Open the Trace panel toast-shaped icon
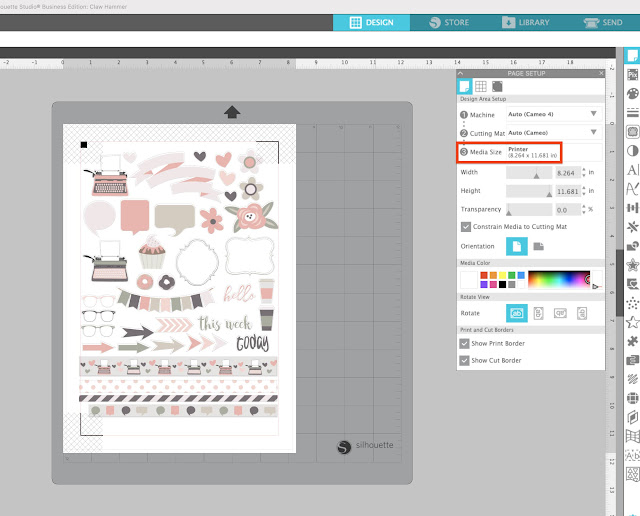Image resolution: width=640 pixels, height=516 pixels. point(632,131)
